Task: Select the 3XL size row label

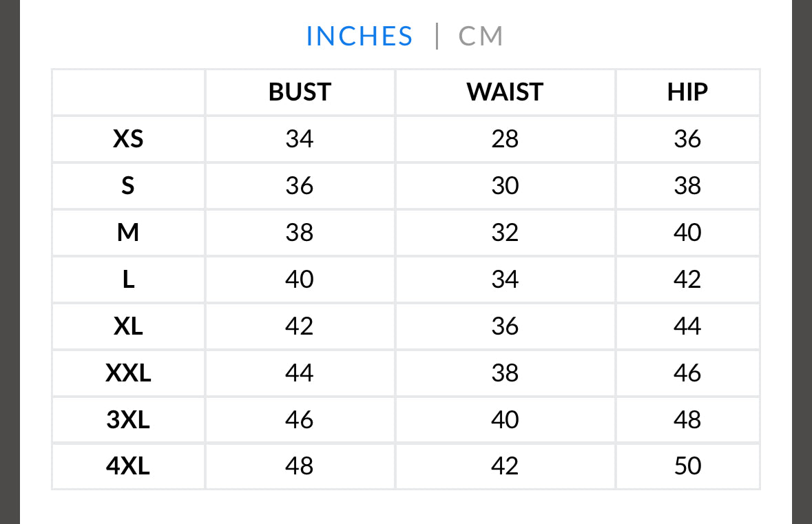Action: coord(128,419)
